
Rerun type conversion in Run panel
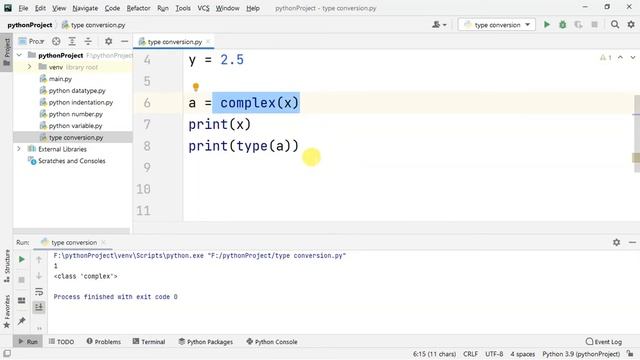click(x=22, y=260)
